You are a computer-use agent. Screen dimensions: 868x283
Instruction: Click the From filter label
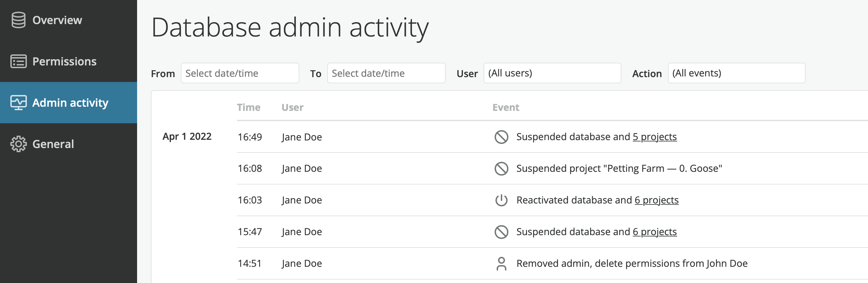(x=163, y=74)
